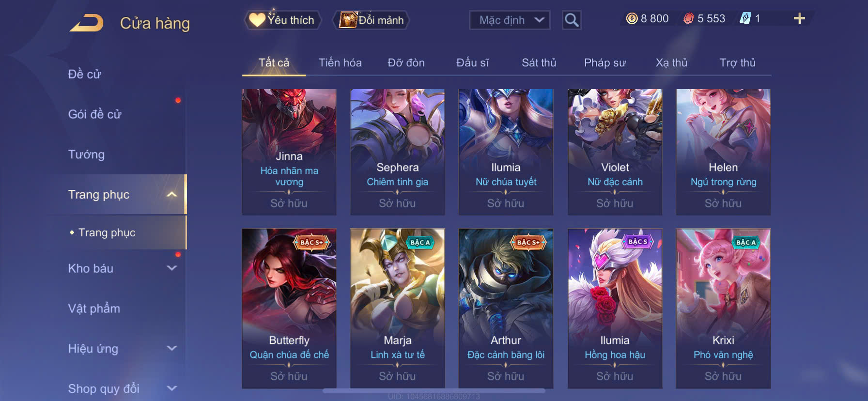Expand Shop quy đổi section
Screen dimensions: 868x401
click(x=171, y=388)
